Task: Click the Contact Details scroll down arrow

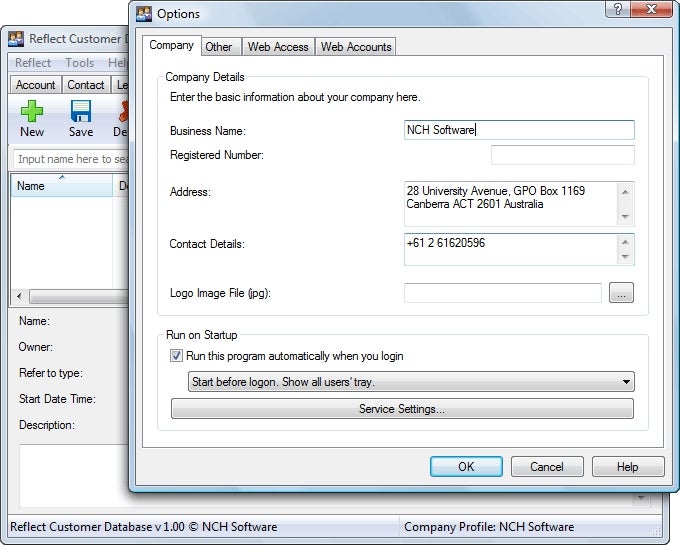Action: click(625, 257)
